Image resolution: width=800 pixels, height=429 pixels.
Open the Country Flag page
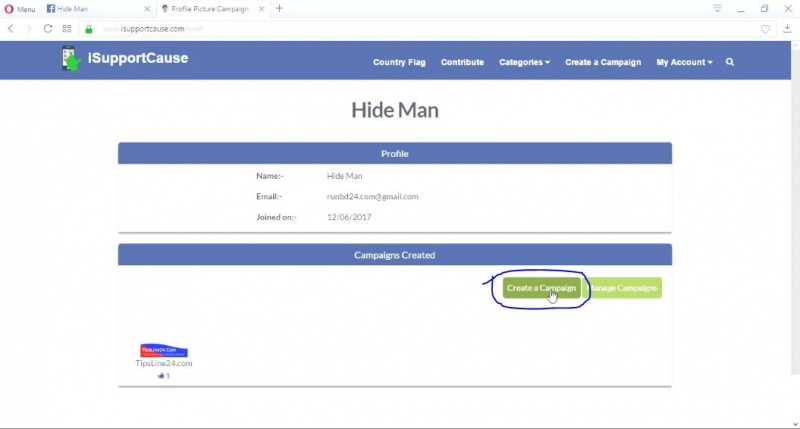pyautogui.click(x=399, y=62)
